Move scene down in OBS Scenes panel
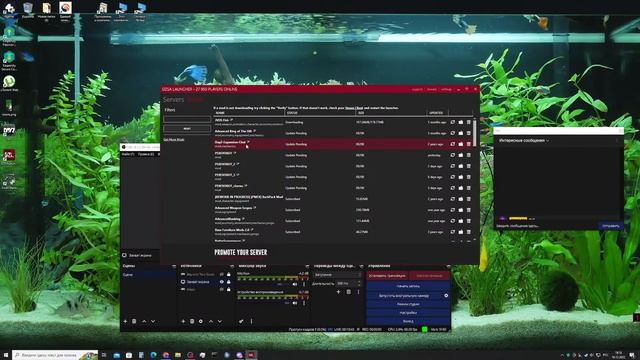This screenshot has width=640, height=360. coord(153,321)
